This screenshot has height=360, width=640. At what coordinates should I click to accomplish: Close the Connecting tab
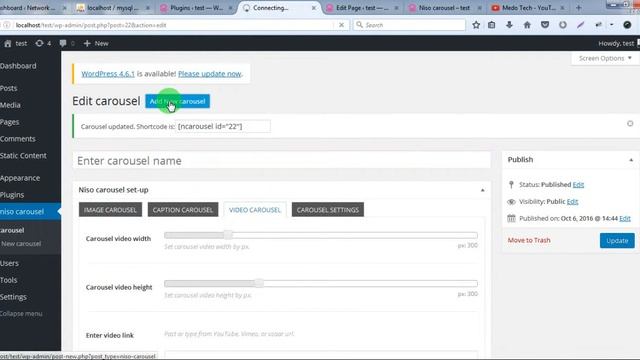(313, 8)
